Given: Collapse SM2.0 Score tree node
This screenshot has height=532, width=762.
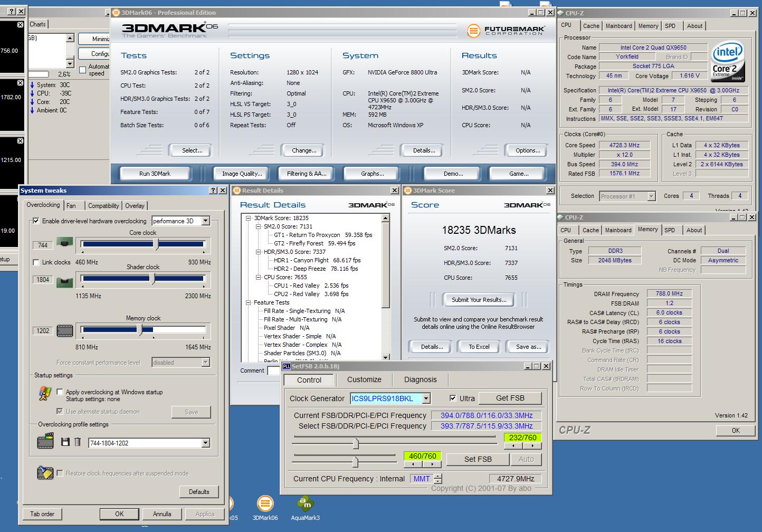Looking at the screenshot, I should click(x=259, y=226).
